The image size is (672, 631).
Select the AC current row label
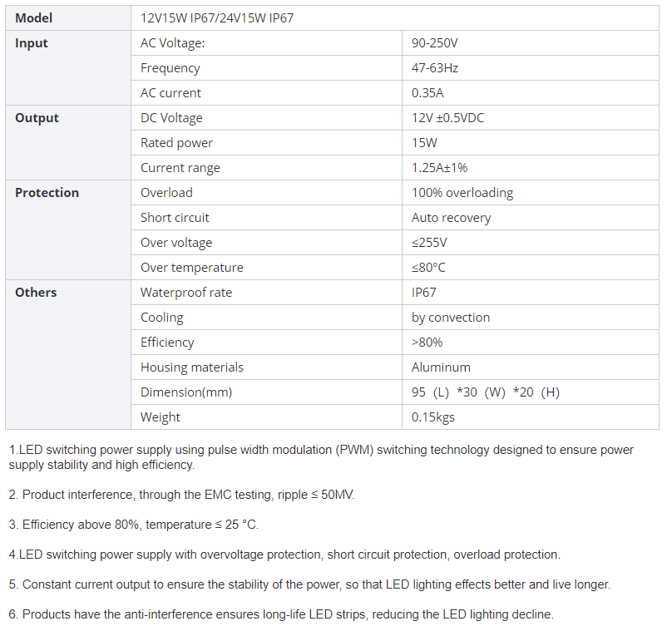[170, 93]
